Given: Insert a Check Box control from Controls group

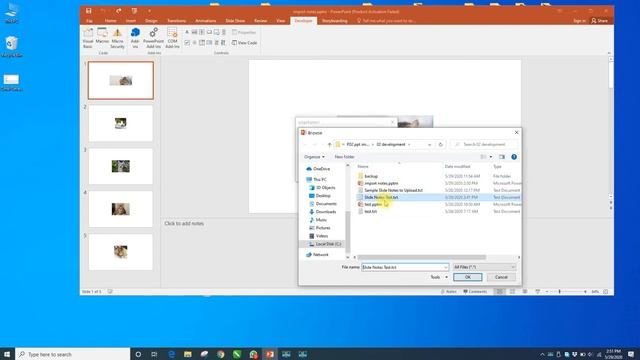Looking at the screenshot, I should click(187, 42).
